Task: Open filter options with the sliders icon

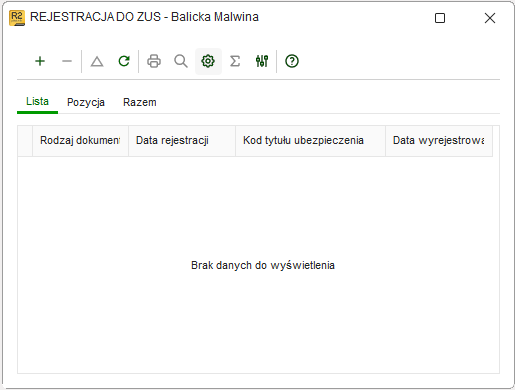Action: click(262, 61)
